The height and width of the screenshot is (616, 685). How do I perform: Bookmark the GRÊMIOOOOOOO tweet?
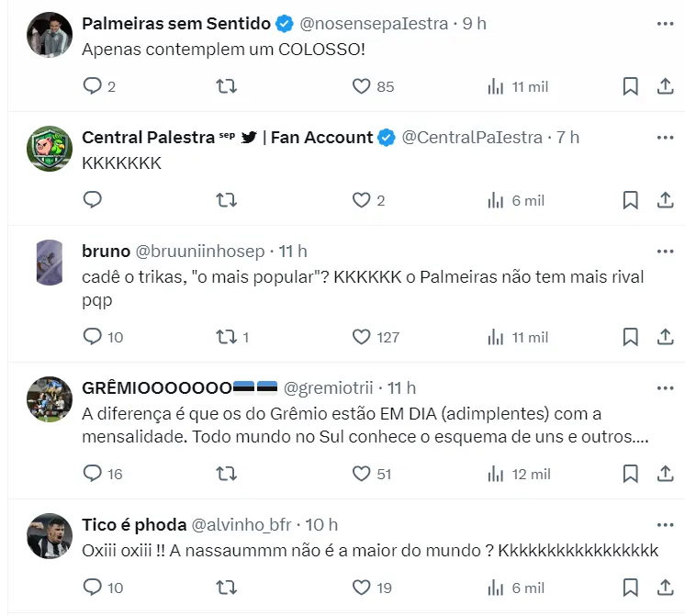point(630,474)
